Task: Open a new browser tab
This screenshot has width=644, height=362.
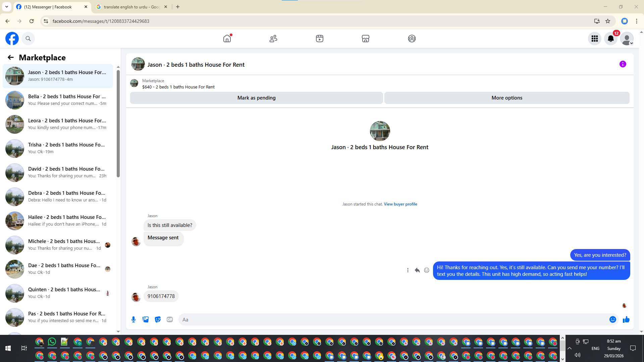Action: (178, 7)
